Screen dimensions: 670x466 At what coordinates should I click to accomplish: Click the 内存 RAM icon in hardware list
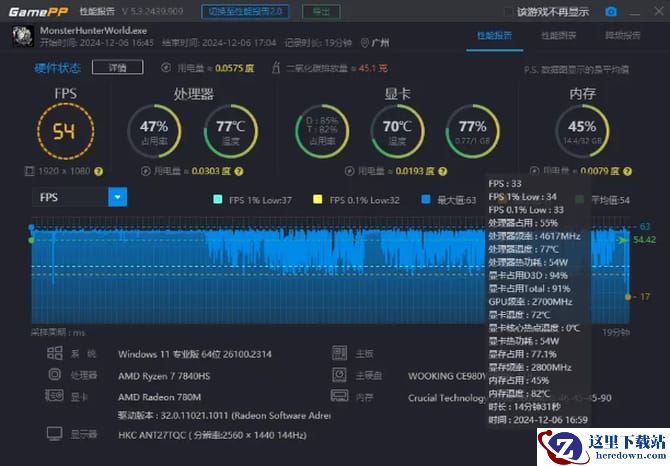pyautogui.click(x=339, y=396)
